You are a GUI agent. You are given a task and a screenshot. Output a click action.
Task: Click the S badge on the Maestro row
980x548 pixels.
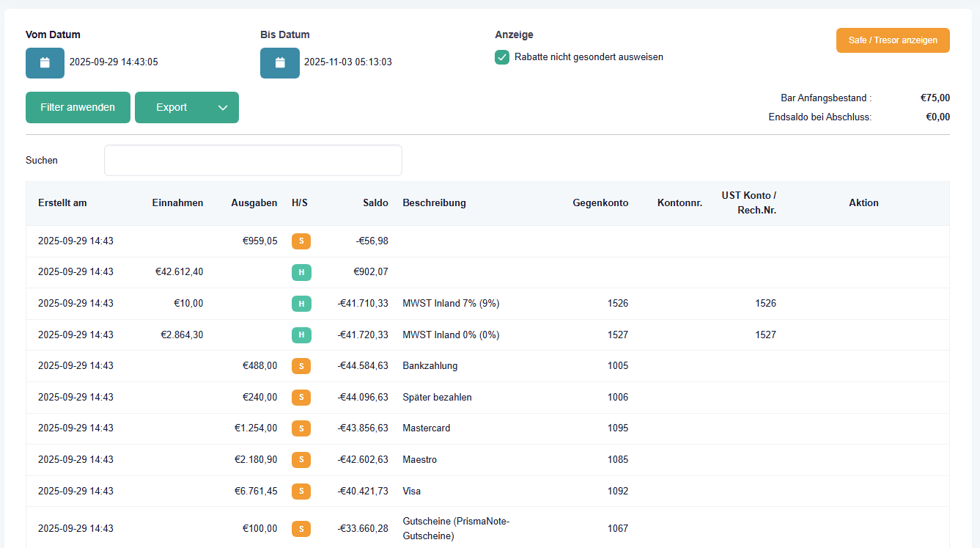(301, 460)
